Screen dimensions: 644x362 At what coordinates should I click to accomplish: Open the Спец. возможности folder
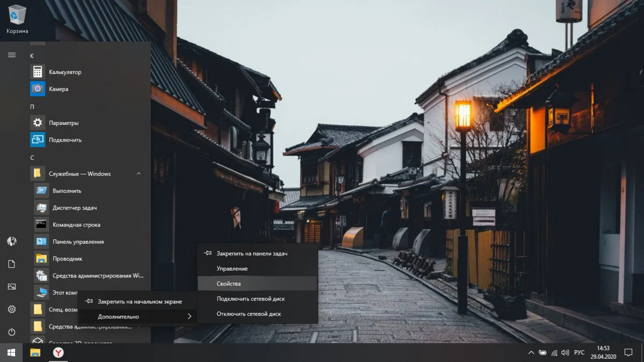coord(54,309)
